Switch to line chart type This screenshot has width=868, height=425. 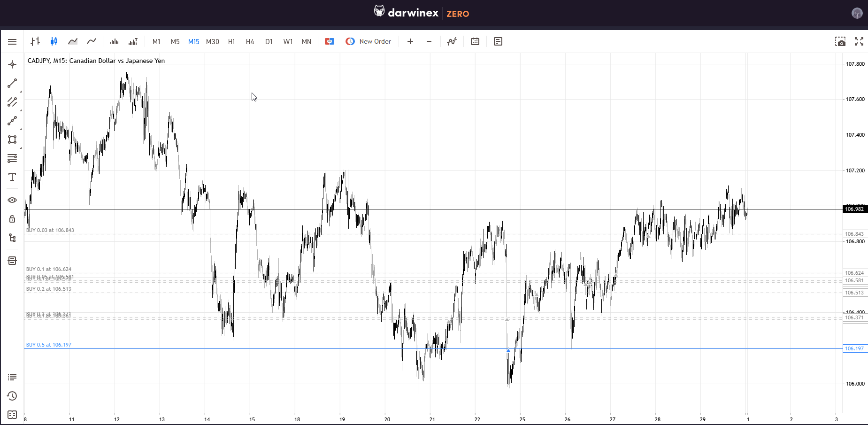[92, 41]
